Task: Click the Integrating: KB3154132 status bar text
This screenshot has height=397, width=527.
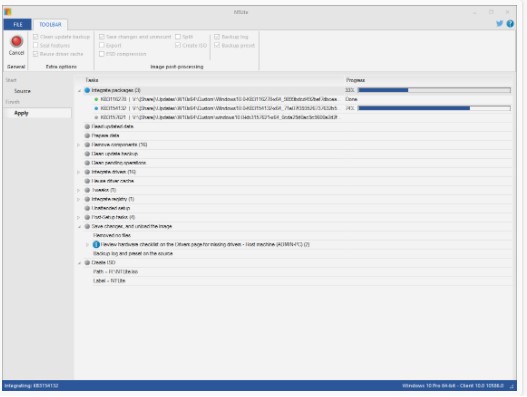Action: click(x=31, y=386)
